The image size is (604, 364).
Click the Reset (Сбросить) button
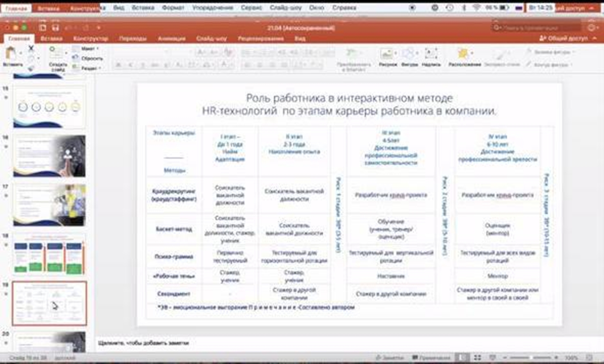[x=91, y=58]
